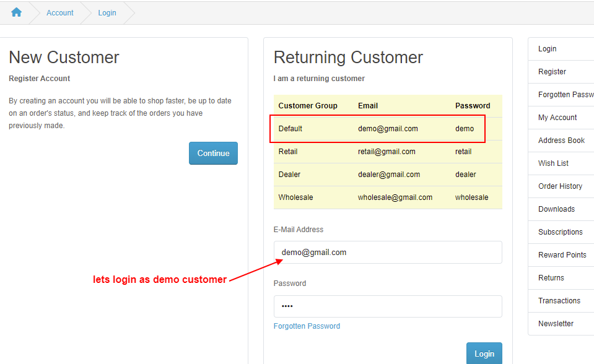Focus the Password input field

388,306
